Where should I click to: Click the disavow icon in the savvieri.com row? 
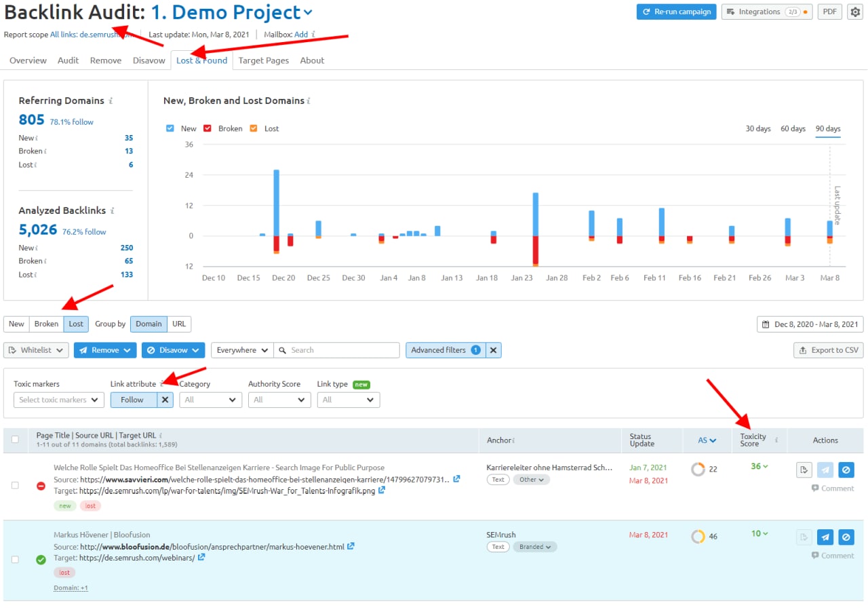[x=846, y=470]
